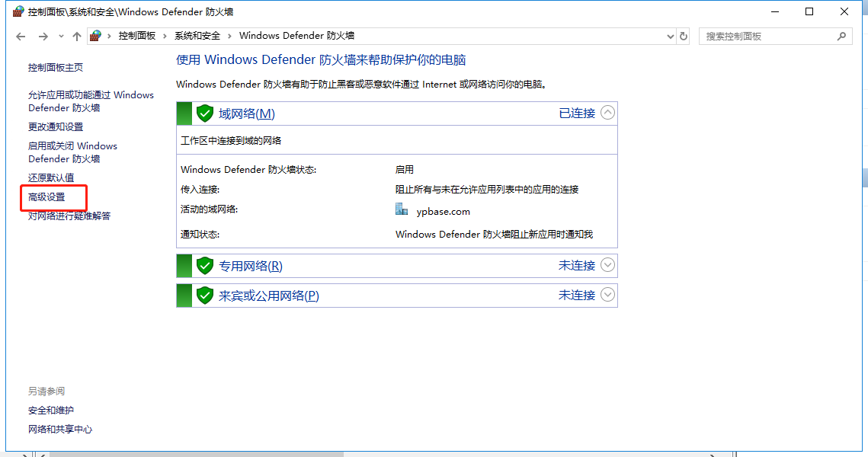Click the ypbase.com network icon
This screenshot has height=457, width=868.
pos(402,209)
